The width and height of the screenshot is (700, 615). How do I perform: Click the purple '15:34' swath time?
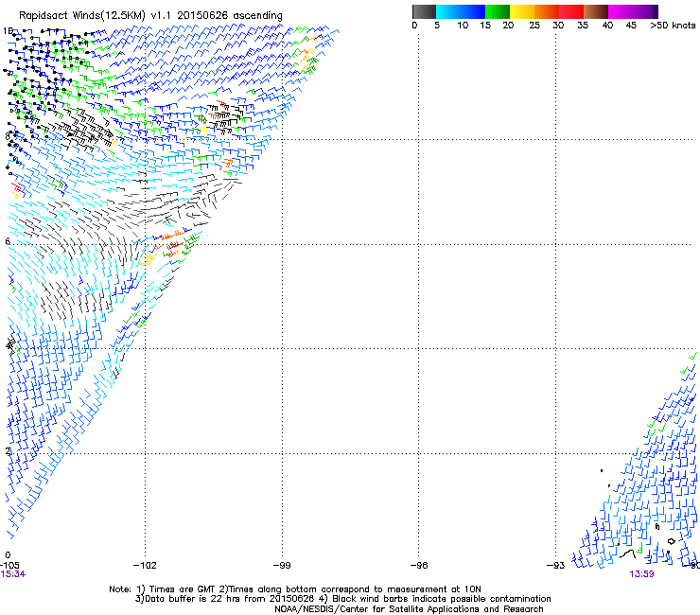13,574
